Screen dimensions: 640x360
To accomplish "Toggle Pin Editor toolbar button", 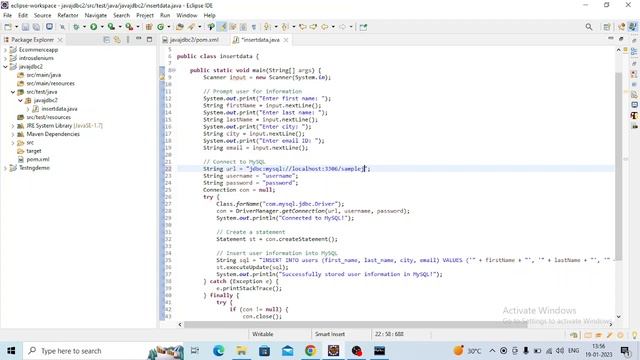I will tap(363, 27).
